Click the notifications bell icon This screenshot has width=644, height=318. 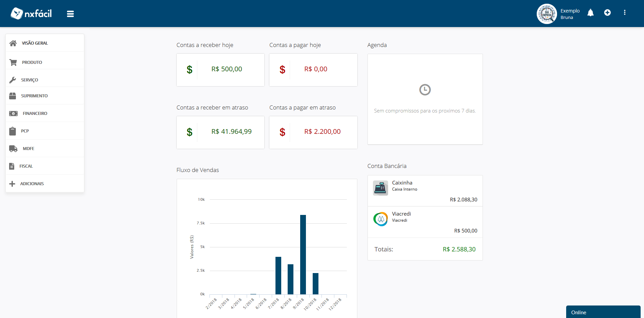[591, 12]
